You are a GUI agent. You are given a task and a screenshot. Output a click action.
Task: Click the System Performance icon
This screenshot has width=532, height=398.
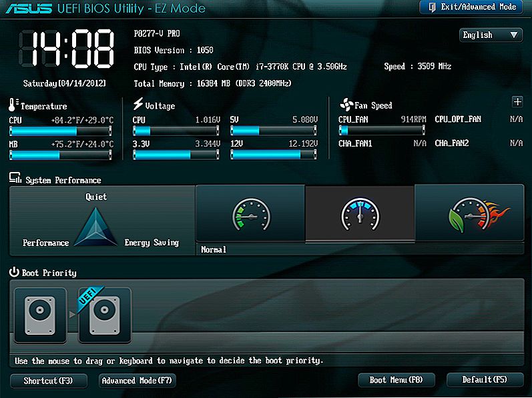[x=15, y=177]
